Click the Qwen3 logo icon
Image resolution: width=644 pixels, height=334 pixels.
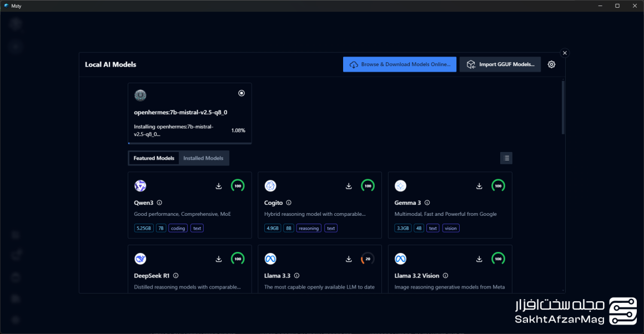tap(140, 186)
